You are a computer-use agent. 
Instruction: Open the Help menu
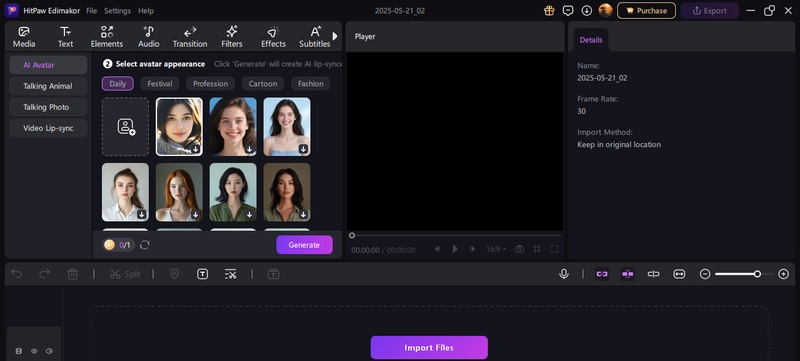[x=146, y=11]
